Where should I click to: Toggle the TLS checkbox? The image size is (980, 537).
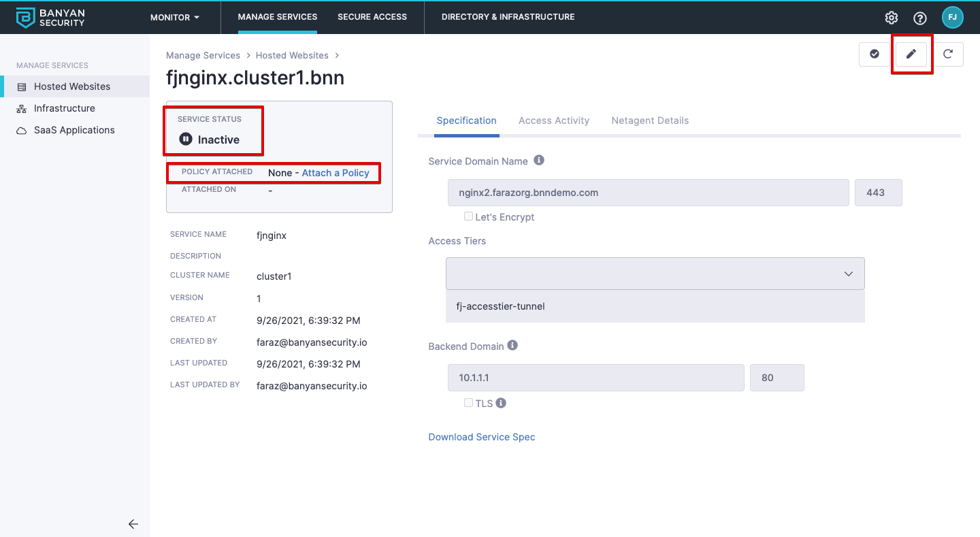coord(468,403)
